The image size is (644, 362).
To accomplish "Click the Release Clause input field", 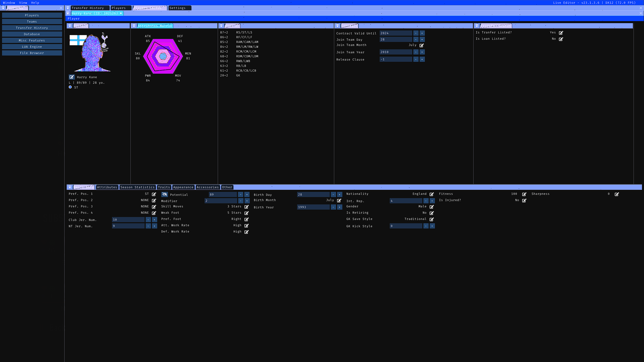I will coord(396,59).
